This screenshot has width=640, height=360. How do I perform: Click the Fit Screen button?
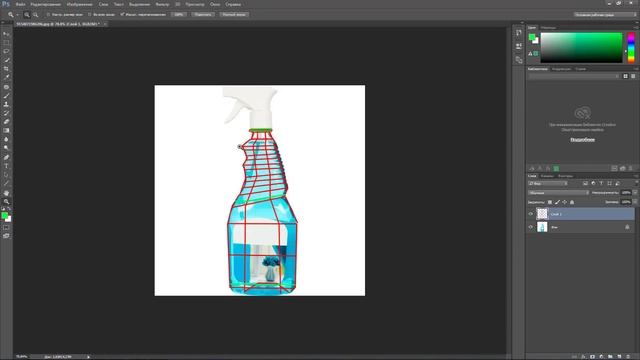(203, 15)
